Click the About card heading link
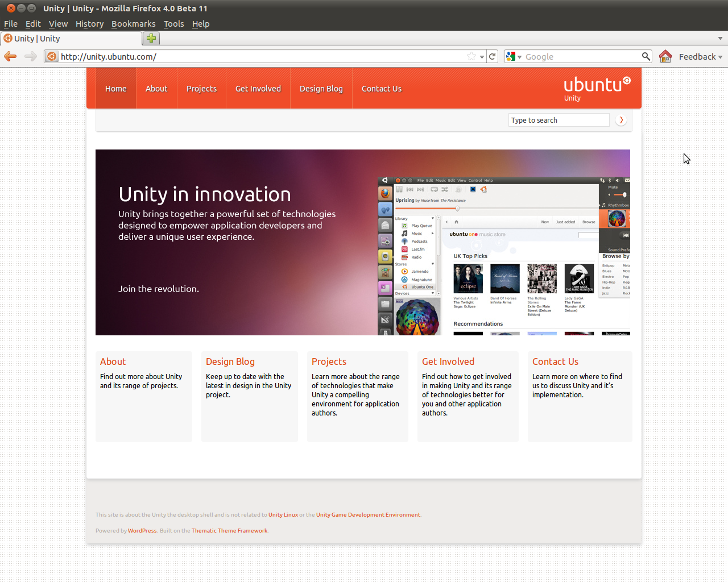Screen dimensions: 728x582 pos(113,361)
